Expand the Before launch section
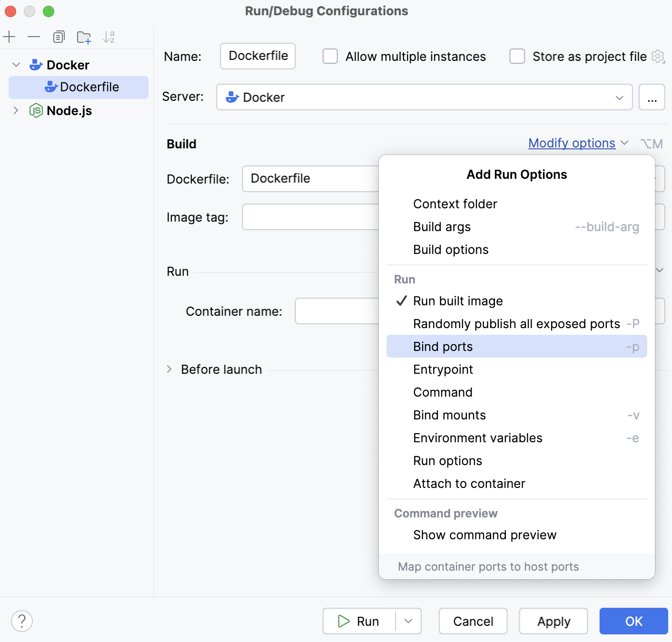 click(170, 369)
